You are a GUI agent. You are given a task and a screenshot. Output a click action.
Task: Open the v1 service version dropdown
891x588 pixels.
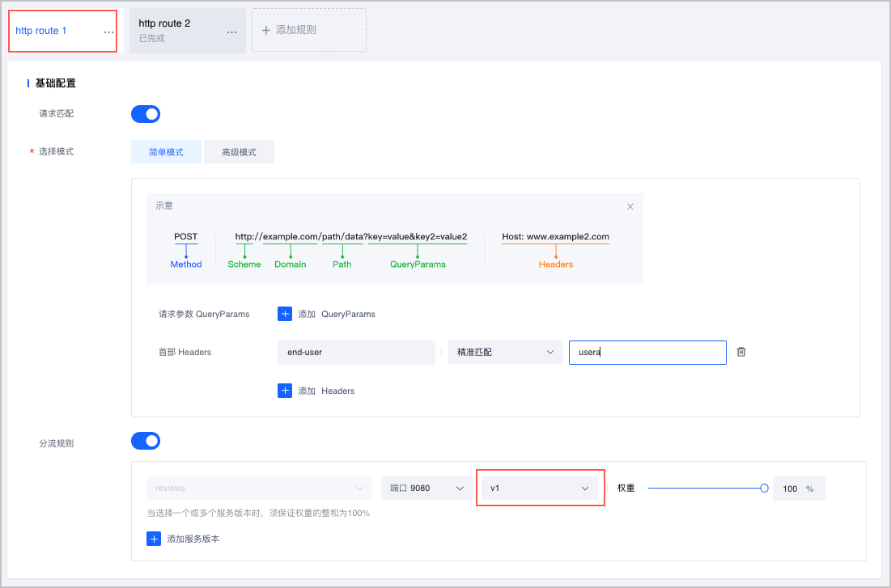[x=540, y=489]
